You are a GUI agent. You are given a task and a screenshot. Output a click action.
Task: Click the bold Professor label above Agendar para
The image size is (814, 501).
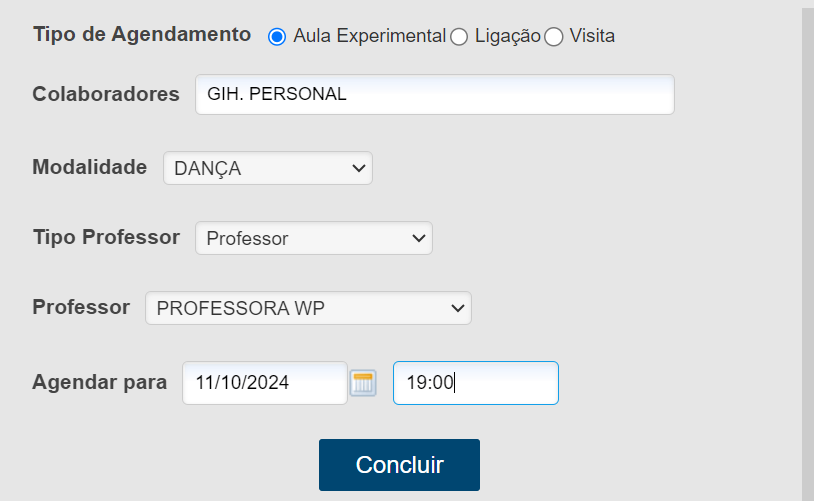(x=81, y=307)
